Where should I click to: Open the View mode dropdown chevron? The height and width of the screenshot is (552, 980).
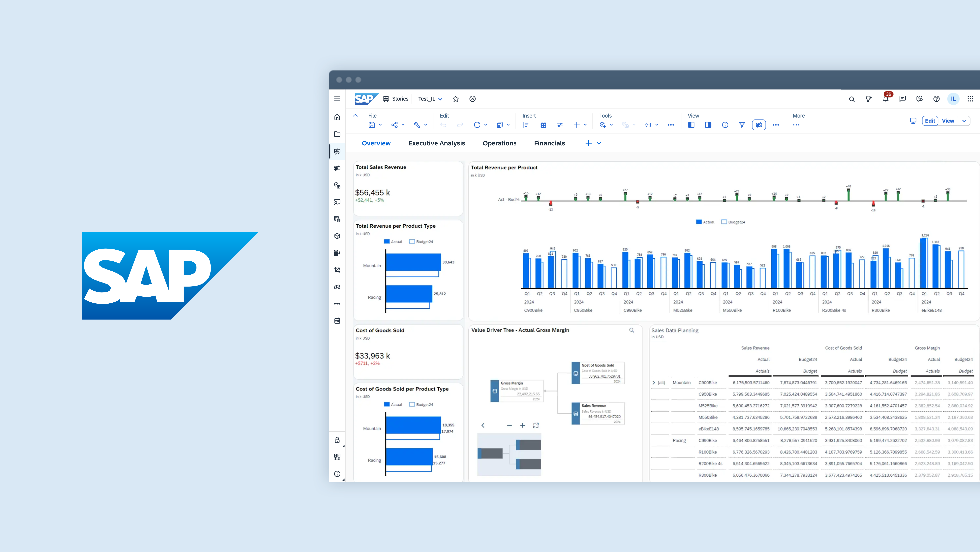964,121
